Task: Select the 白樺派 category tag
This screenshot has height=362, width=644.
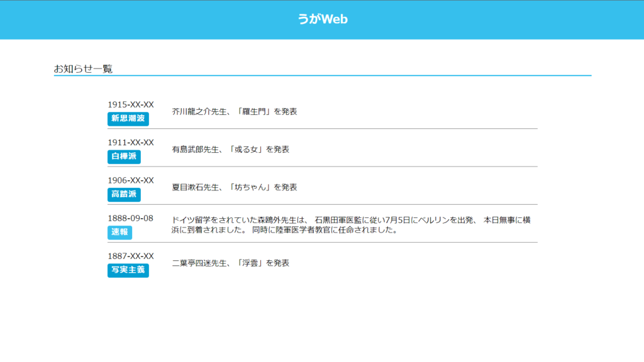Action: (124, 156)
